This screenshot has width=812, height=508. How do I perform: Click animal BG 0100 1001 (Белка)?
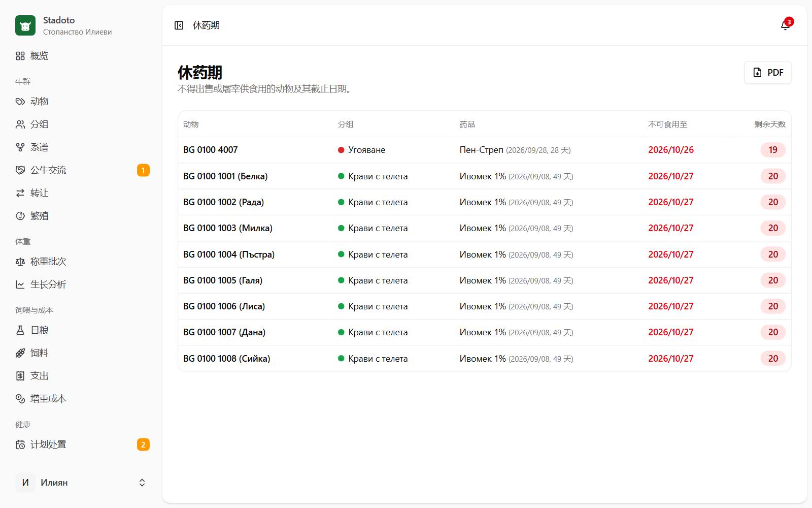(x=225, y=176)
